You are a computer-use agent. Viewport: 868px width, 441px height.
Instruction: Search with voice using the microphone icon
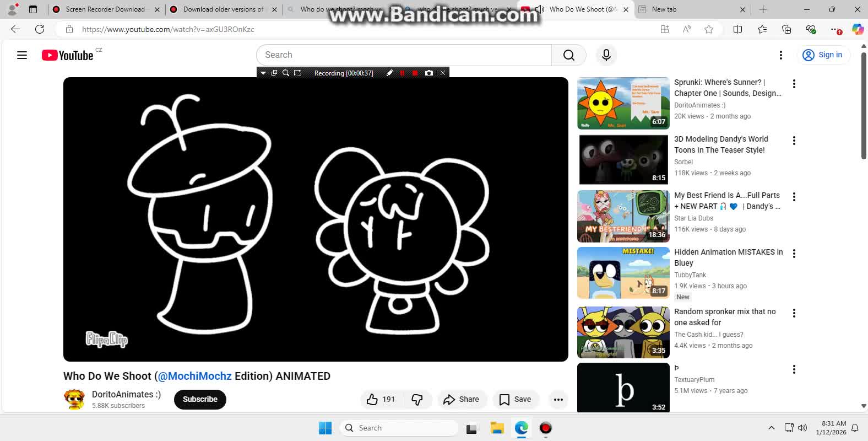(x=606, y=55)
